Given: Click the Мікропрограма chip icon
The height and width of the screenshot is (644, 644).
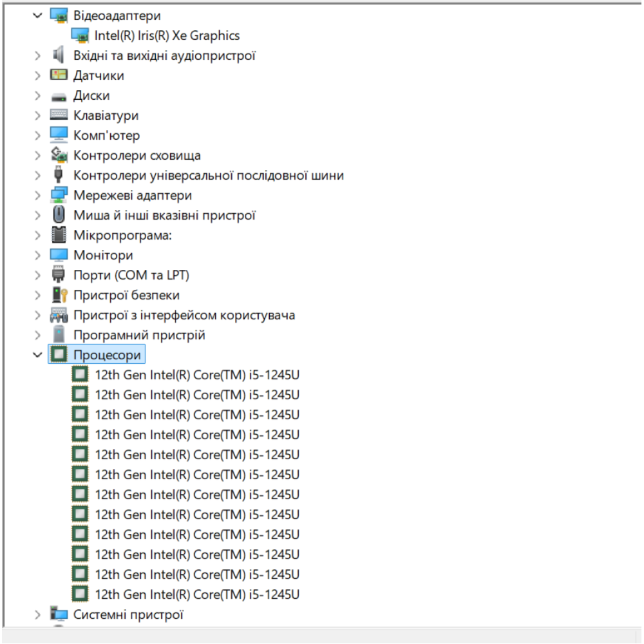Looking at the screenshot, I should coord(59,234).
